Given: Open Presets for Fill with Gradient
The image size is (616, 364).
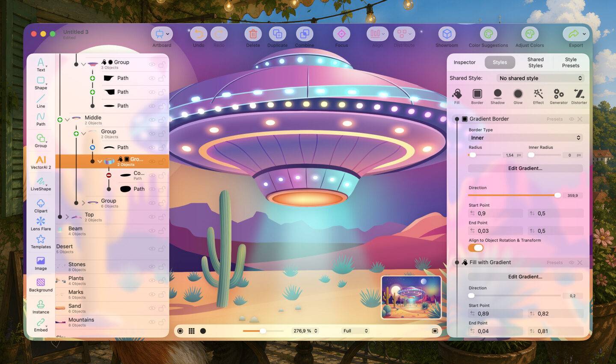Looking at the screenshot, I should 554,263.
